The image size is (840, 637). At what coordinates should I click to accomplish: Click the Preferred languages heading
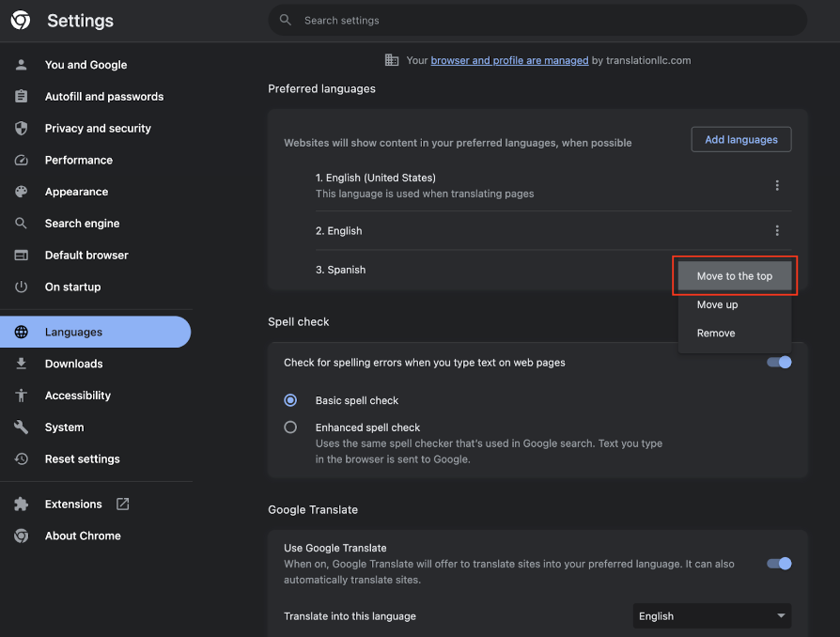point(321,88)
